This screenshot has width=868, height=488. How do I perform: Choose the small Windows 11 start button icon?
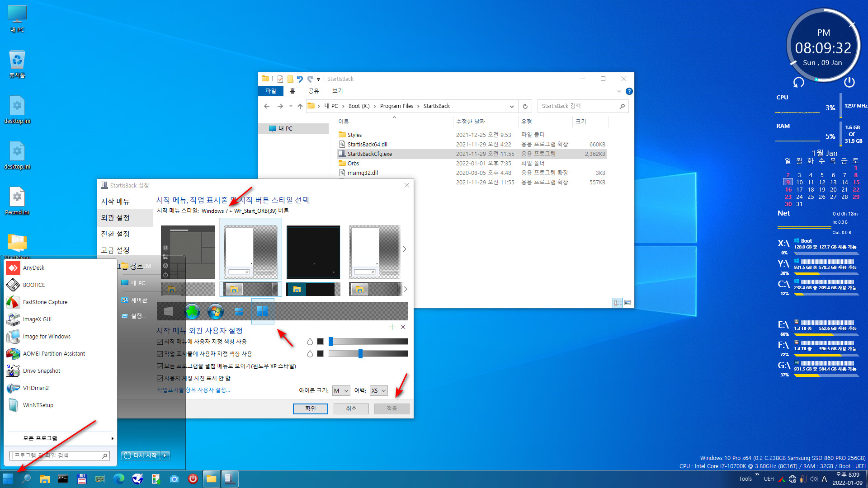pos(239,311)
